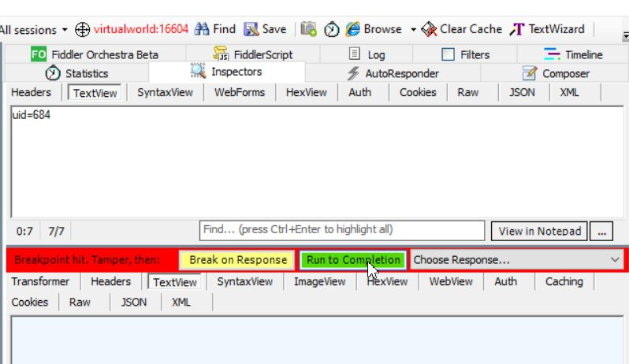This screenshot has height=364, width=629.
Task: Click the timer stopwatch icon
Action: 332,29
